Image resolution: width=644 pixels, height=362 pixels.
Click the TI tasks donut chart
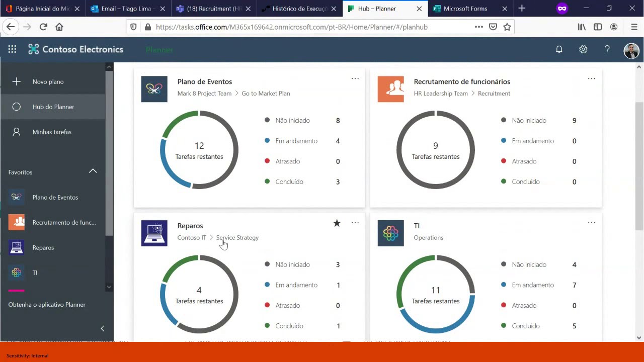(x=436, y=294)
